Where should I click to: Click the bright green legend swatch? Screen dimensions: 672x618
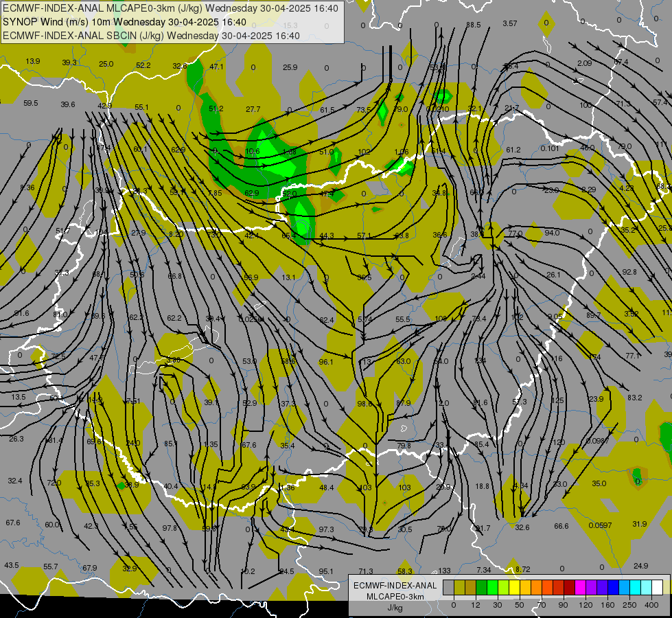(x=492, y=588)
